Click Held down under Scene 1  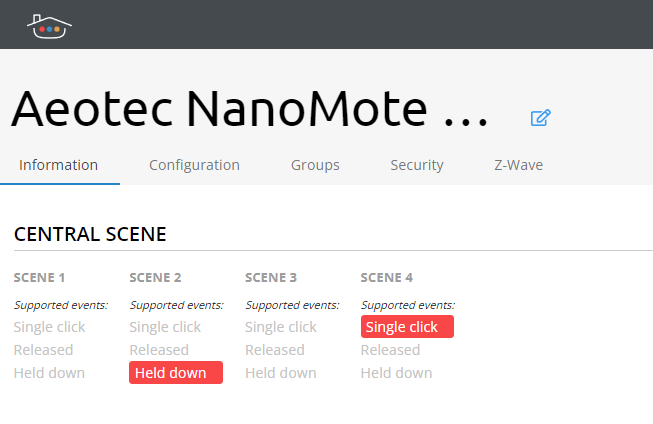tap(49, 373)
